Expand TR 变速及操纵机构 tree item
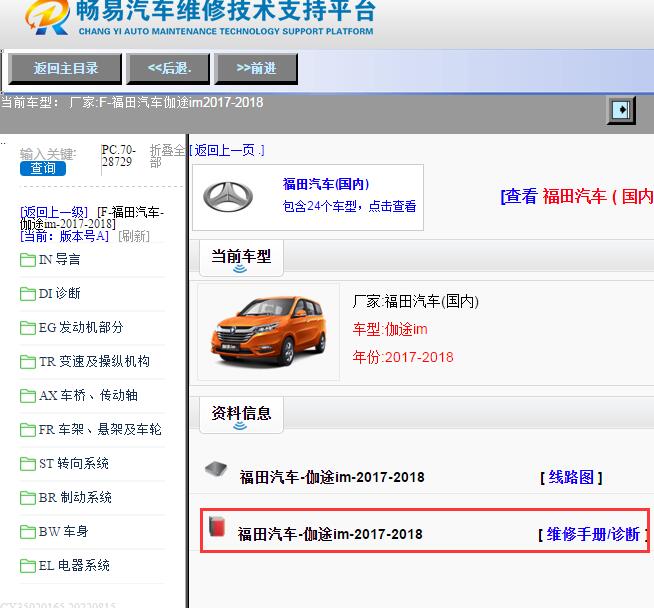This screenshot has width=654, height=608. tap(94, 361)
